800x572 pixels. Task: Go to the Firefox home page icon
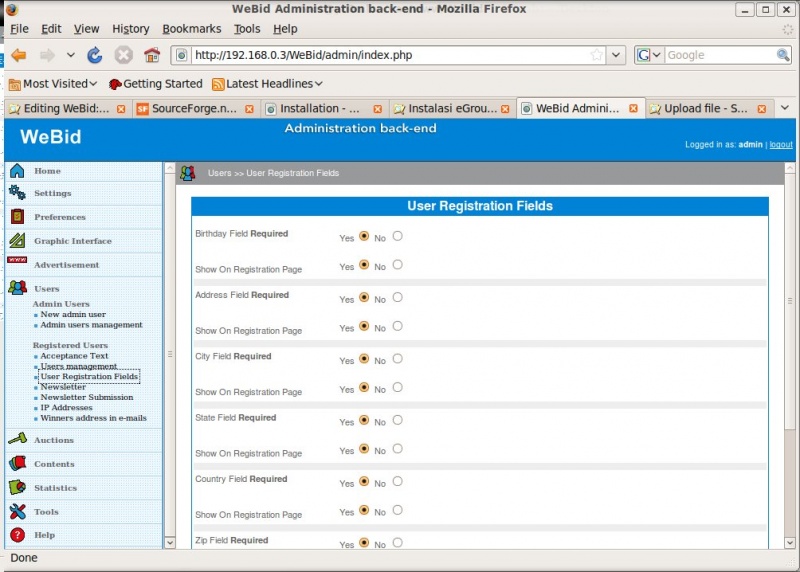coord(152,55)
